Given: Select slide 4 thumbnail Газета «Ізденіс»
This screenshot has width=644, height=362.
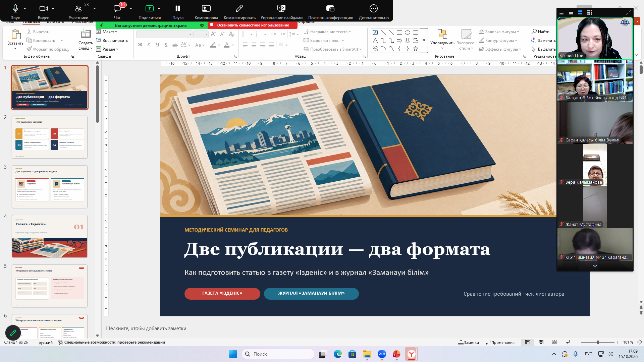Looking at the screenshot, I should (x=50, y=236).
